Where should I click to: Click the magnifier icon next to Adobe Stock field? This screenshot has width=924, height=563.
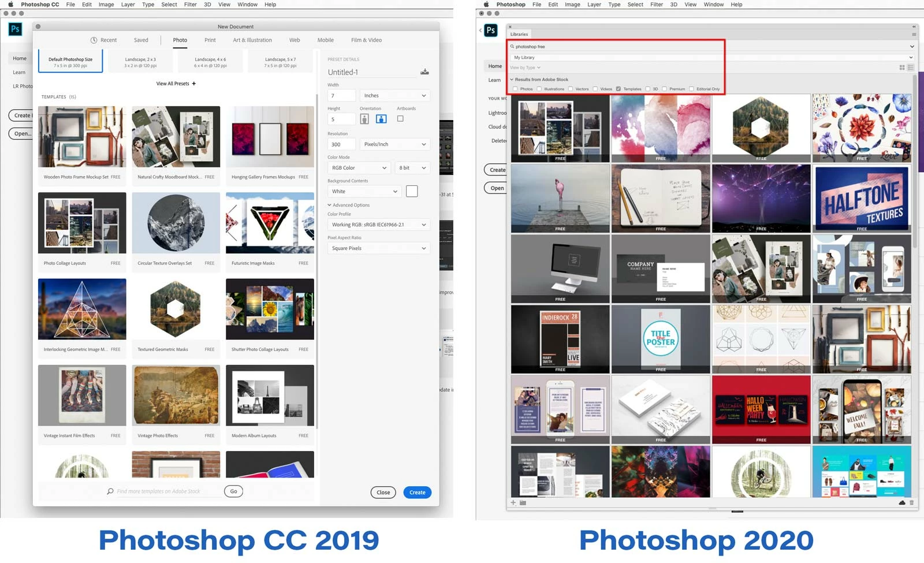click(x=110, y=491)
